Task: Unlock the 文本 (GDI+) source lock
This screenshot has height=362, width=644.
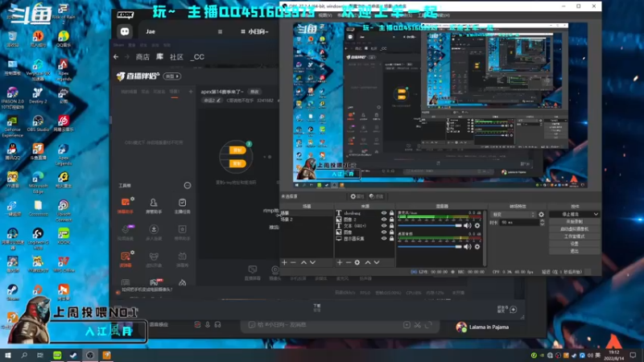Action: point(391,226)
